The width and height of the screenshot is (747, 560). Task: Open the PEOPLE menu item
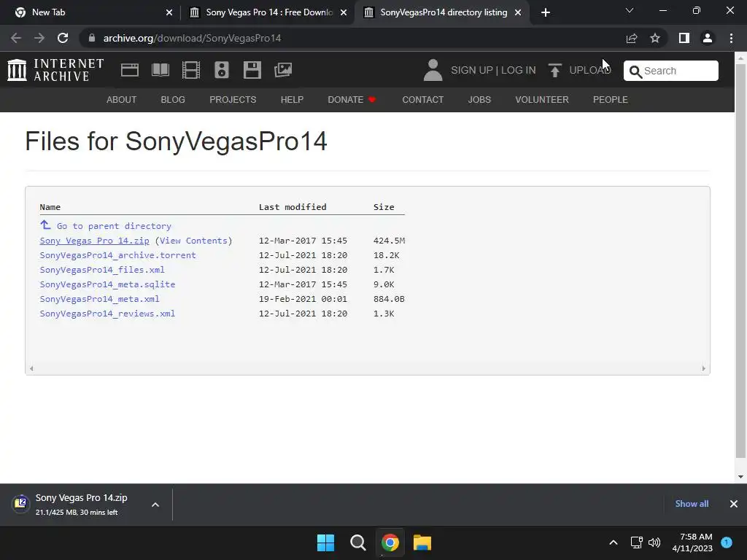pyautogui.click(x=611, y=99)
